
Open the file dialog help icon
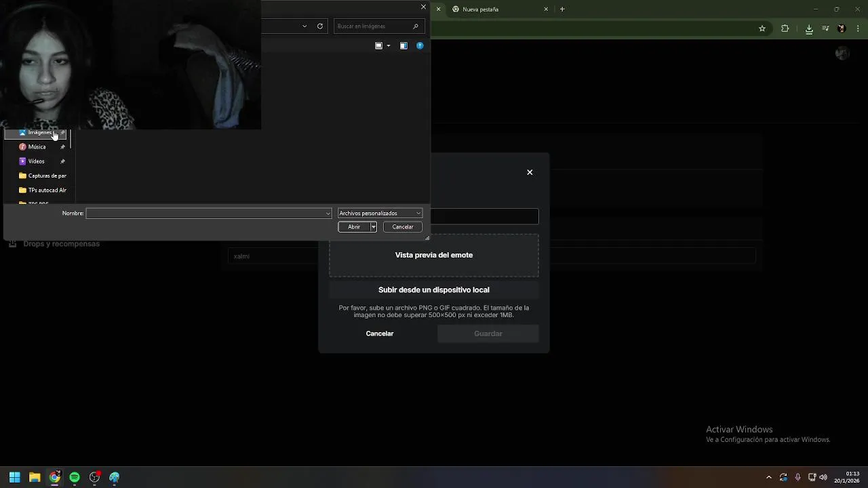(x=420, y=45)
